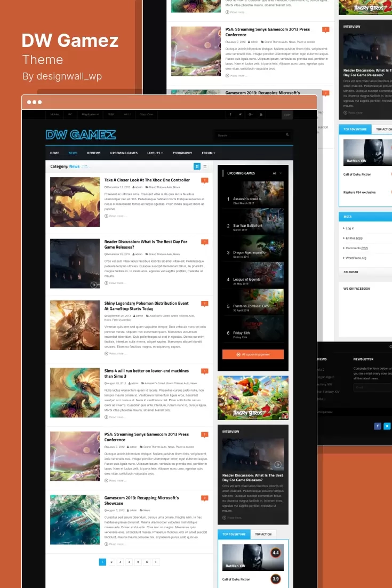Click the Login button in top bar

287,115
